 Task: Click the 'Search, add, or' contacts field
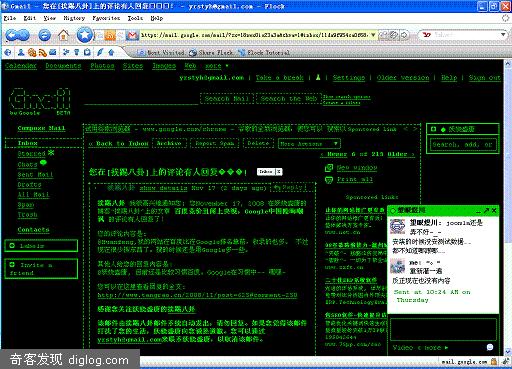(463, 144)
